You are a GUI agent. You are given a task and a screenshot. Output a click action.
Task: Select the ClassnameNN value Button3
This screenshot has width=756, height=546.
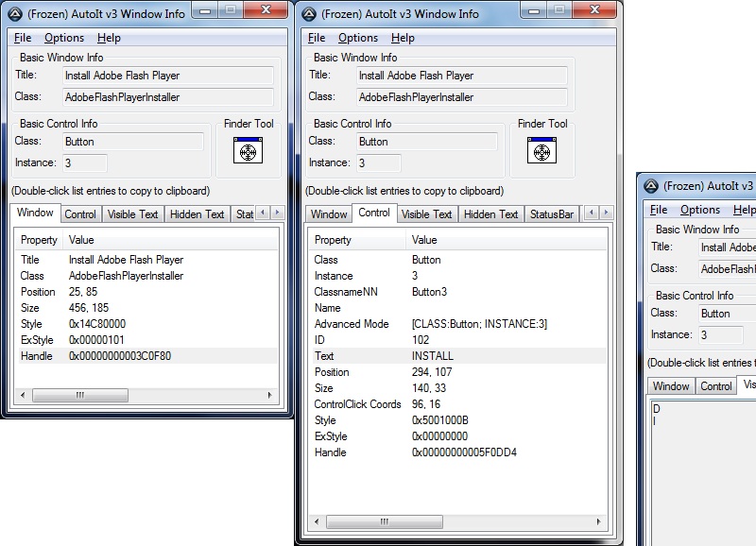(429, 292)
